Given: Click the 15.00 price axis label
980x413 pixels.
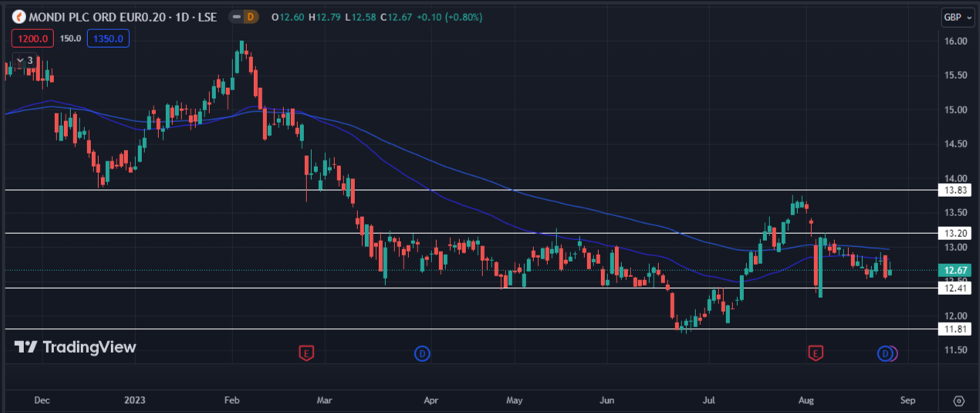Looking at the screenshot, I should tap(956, 110).
